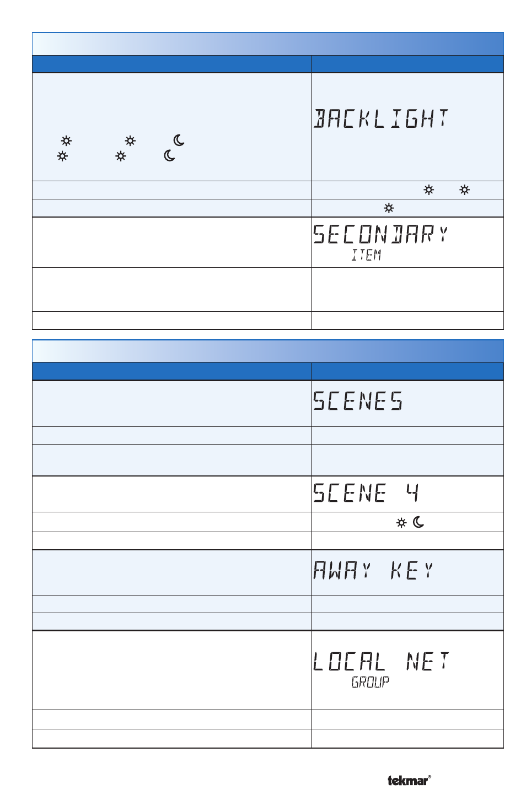Open the tekmar logo link
The image size is (526, 812).
point(409,780)
